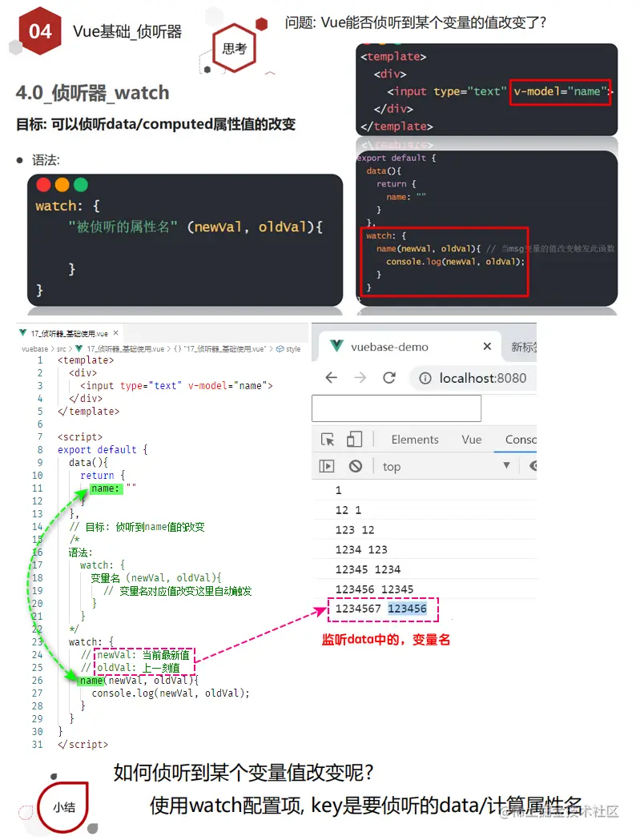Toggle the DevTools device toolbar icon
This screenshot has width=640, height=840.
[354, 440]
